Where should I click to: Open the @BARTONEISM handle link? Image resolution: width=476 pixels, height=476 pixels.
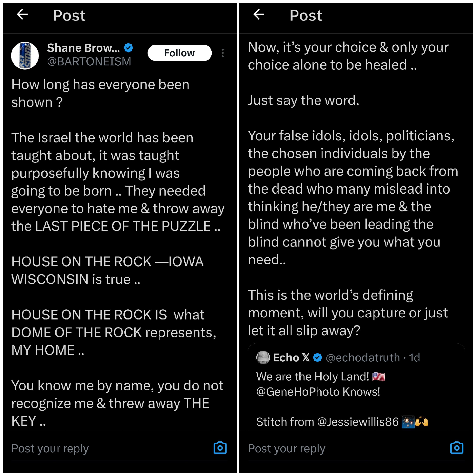[89, 62]
